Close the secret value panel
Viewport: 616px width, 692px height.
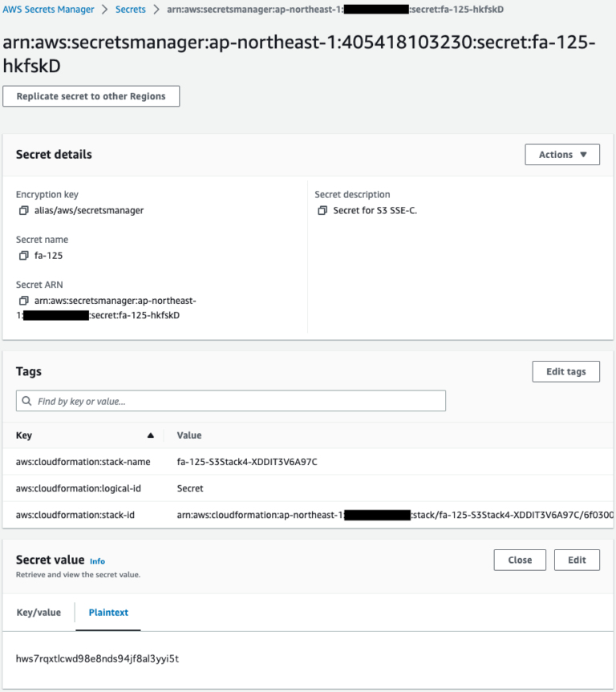(x=520, y=560)
